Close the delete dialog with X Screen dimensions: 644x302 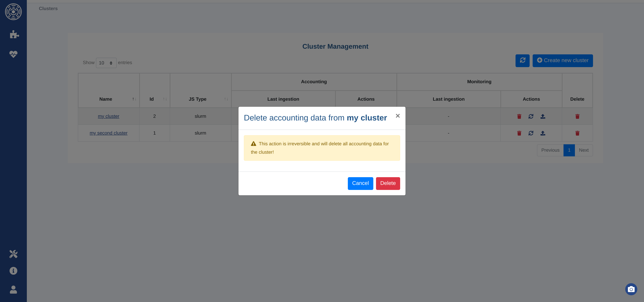pos(397,116)
